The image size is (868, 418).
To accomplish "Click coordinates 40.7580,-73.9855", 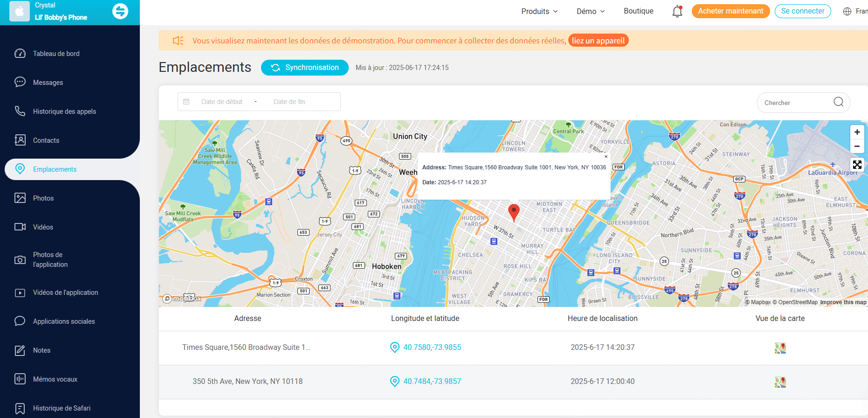I will pyautogui.click(x=432, y=347).
